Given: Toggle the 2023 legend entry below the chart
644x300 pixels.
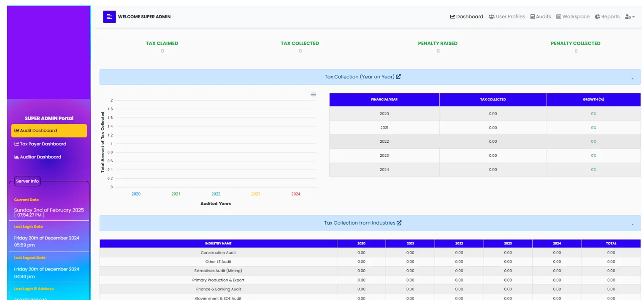Looking at the screenshot, I should (256, 194).
